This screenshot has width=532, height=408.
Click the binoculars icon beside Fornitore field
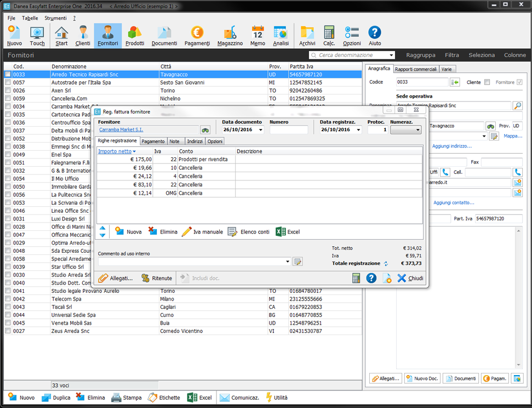[x=205, y=130]
